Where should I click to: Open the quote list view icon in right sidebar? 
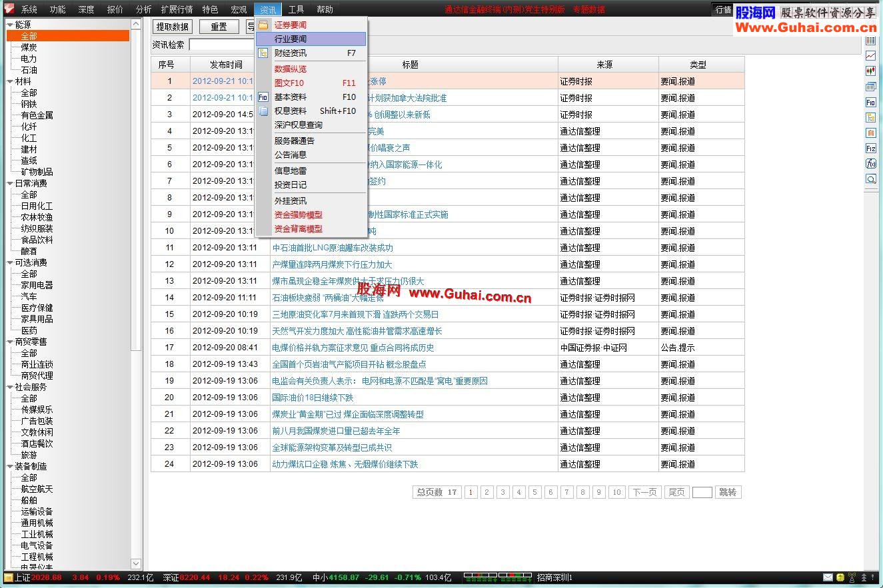tap(870, 41)
